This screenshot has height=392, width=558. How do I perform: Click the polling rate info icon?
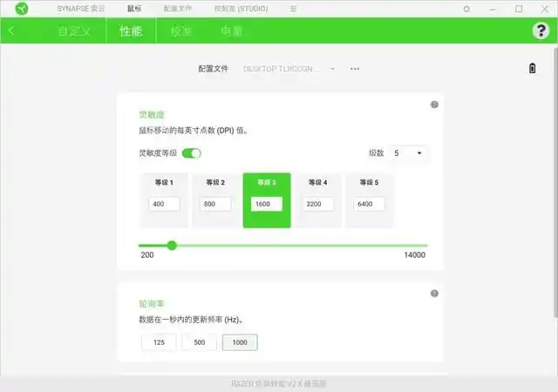click(x=434, y=294)
